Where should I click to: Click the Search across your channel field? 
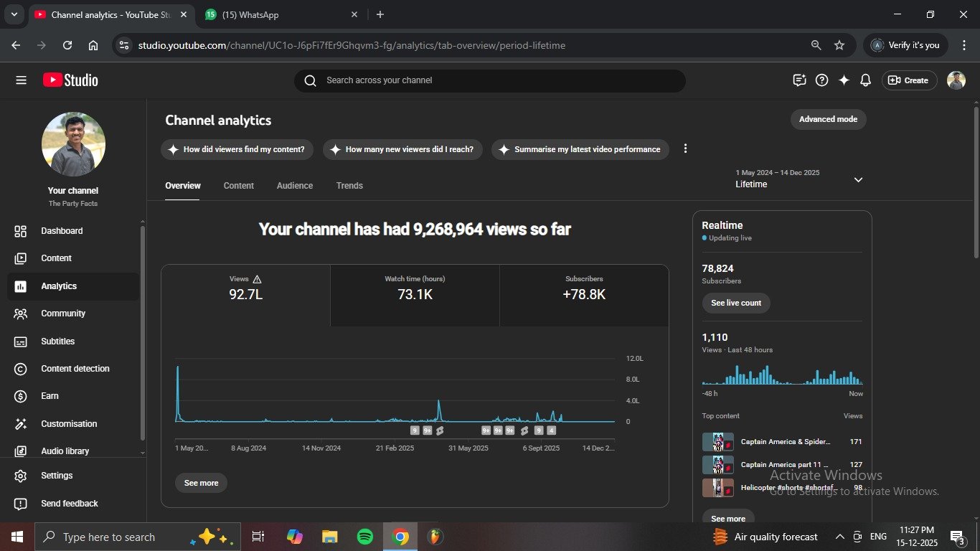(489, 80)
